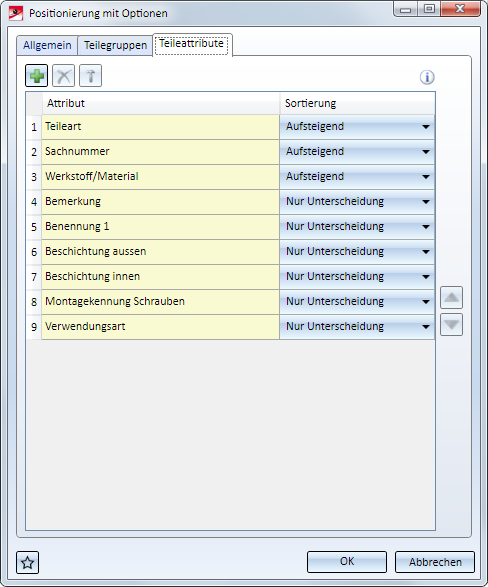This screenshot has height=587, width=488.
Task: Move selected attribute down with arrow button
Action: pos(451,325)
